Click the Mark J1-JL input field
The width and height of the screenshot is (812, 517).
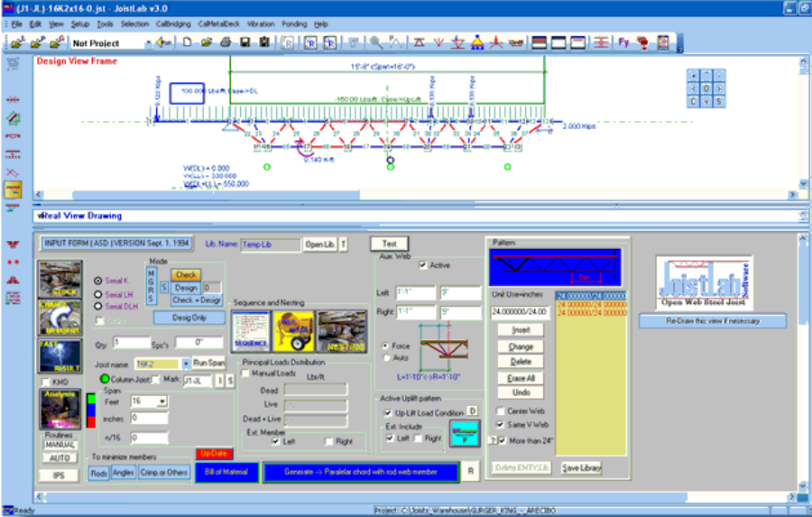198,381
